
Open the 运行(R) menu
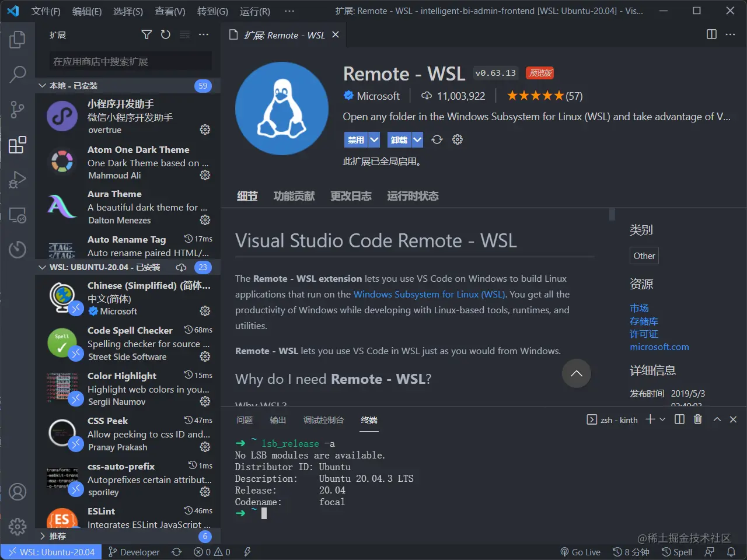(255, 11)
